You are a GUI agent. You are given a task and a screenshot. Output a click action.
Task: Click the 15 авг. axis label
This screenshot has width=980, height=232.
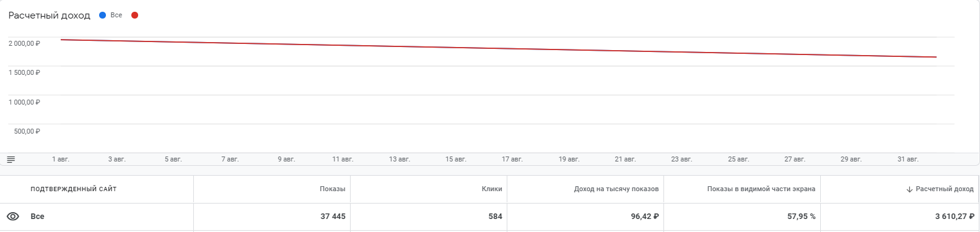tap(456, 160)
